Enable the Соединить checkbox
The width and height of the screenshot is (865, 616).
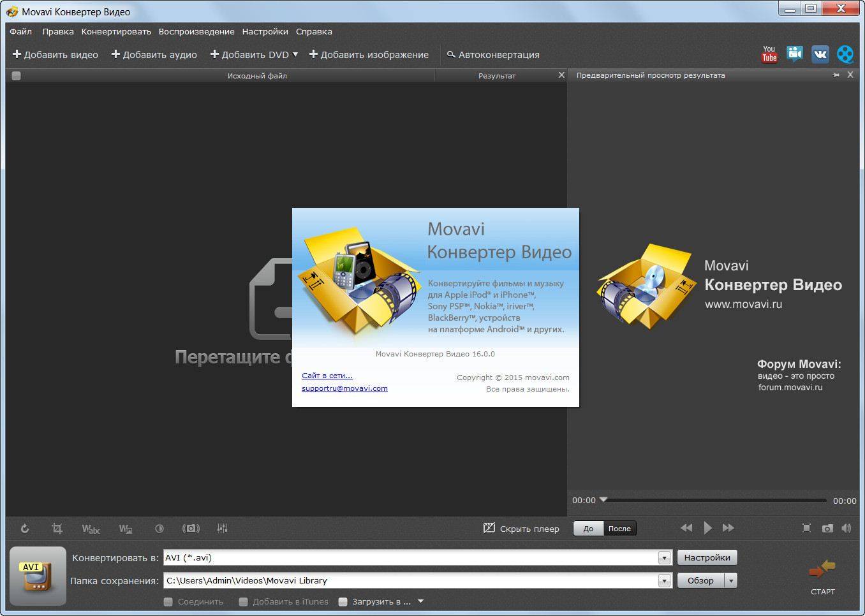coord(168,601)
